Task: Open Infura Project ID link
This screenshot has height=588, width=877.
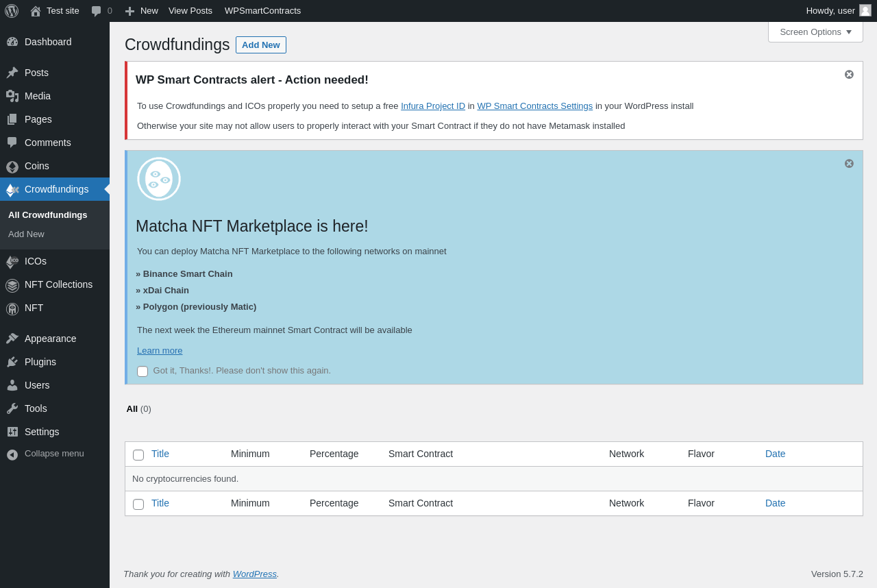Action: 433,106
